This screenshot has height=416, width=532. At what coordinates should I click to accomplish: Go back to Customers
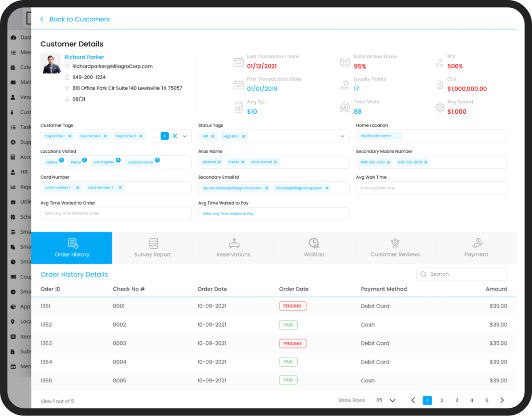[75, 19]
